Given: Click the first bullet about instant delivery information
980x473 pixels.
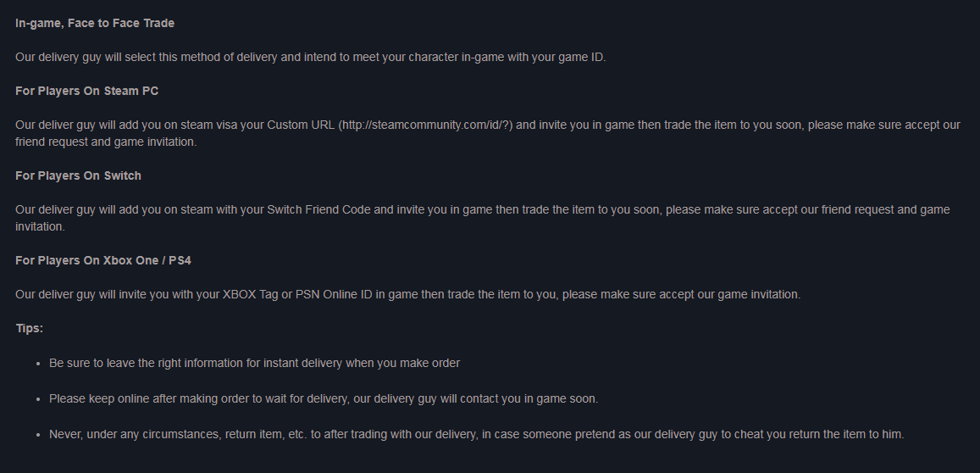Looking at the screenshot, I should pos(254,364).
